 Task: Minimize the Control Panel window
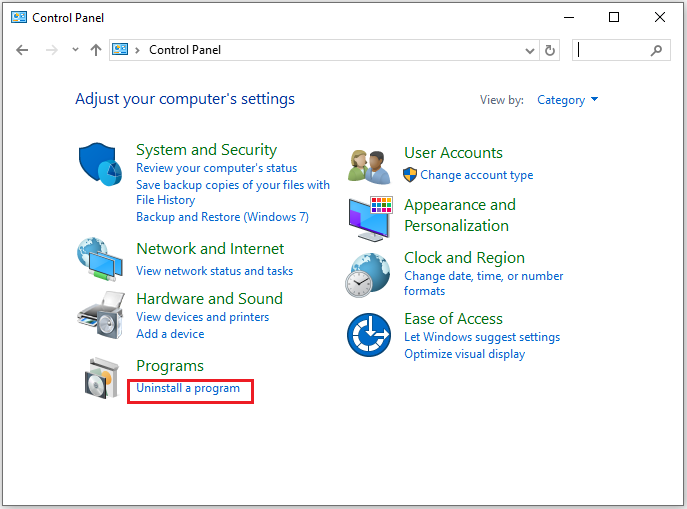pos(569,18)
